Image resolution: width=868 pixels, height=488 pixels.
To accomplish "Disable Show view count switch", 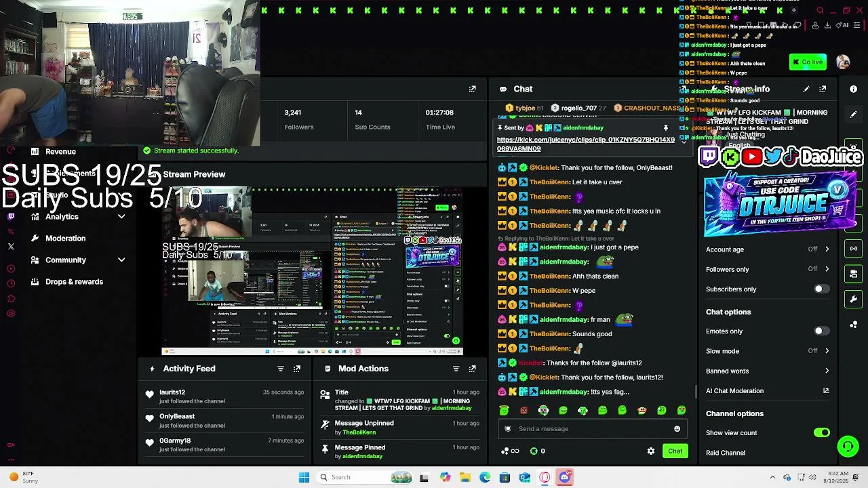I will point(821,432).
